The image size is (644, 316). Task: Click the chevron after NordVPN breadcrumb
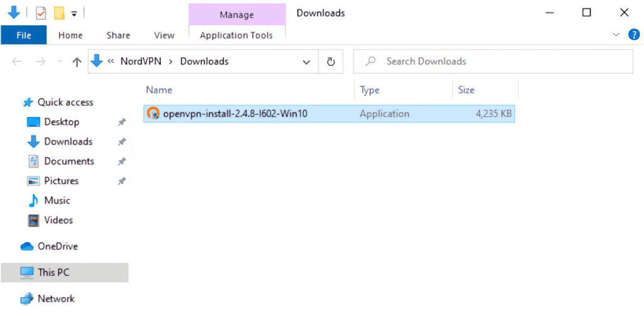(x=171, y=62)
